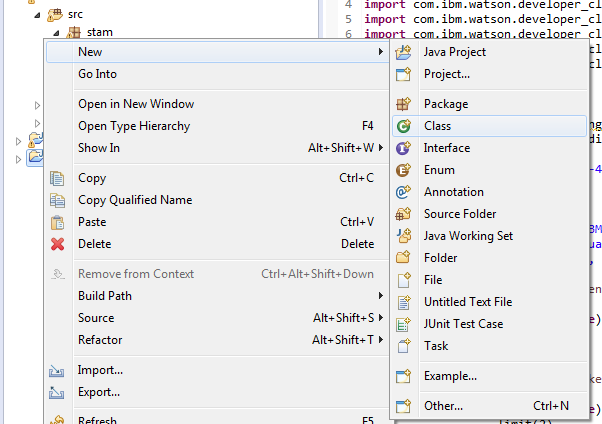Screen dimensions: 602x424
Task: Click the purple Interface icon
Action: click(x=404, y=148)
